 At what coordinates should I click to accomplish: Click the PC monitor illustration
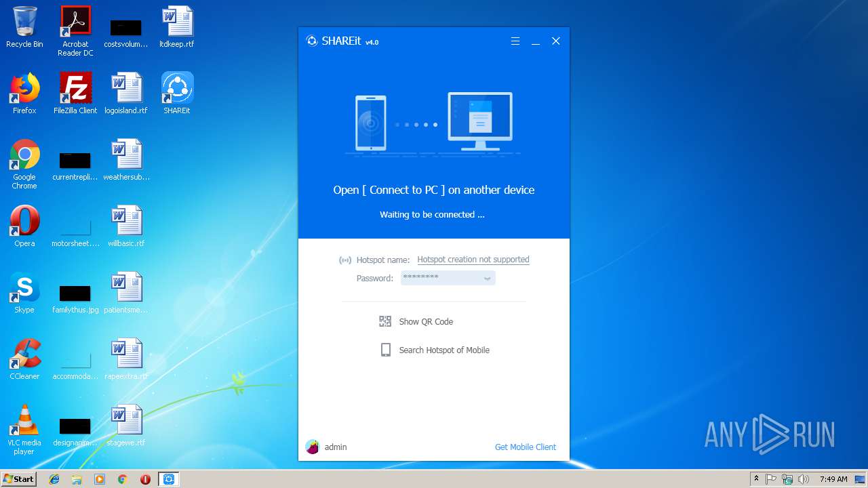tap(480, 121)
